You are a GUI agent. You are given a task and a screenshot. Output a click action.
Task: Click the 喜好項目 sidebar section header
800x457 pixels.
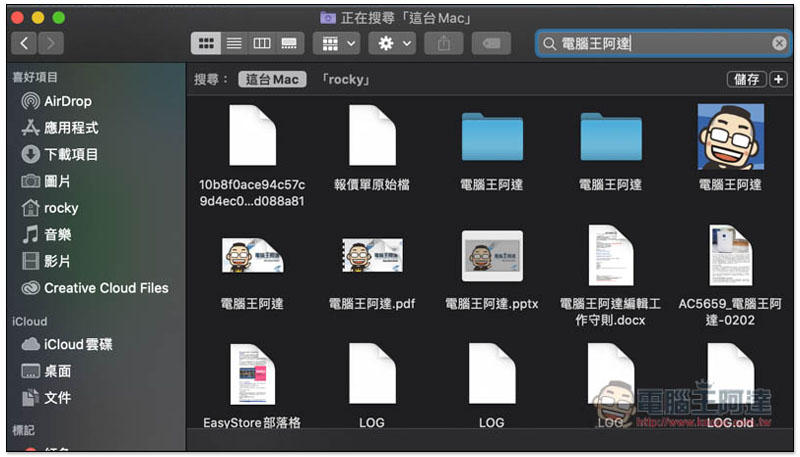(35, 77)
